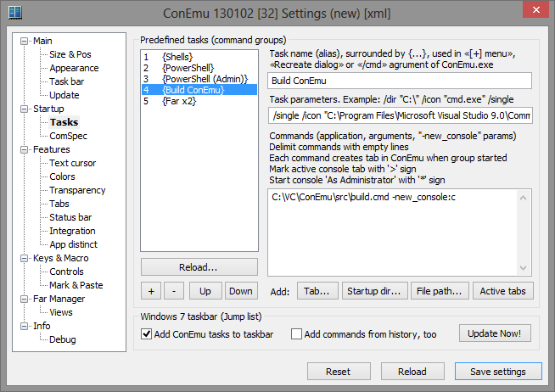Image resolution: width=555 pixels, height=392 pixels.
Task: Click the commands box scroll down arrow
Action: click(x=523, y=268)
